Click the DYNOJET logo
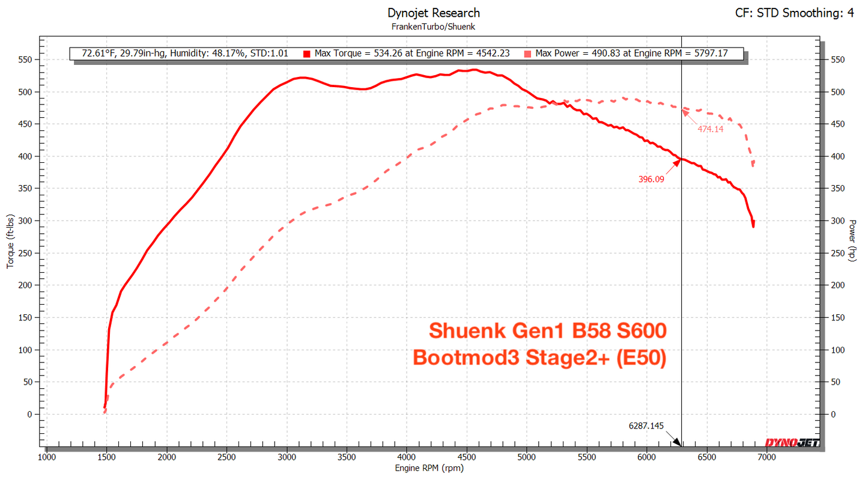The height and width of the screenshot is (488, 868). 792,442
